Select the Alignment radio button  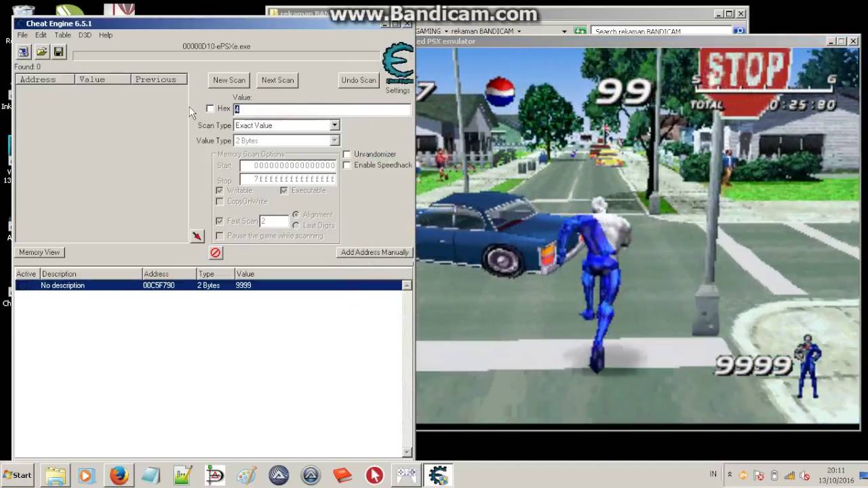[296, 214]
